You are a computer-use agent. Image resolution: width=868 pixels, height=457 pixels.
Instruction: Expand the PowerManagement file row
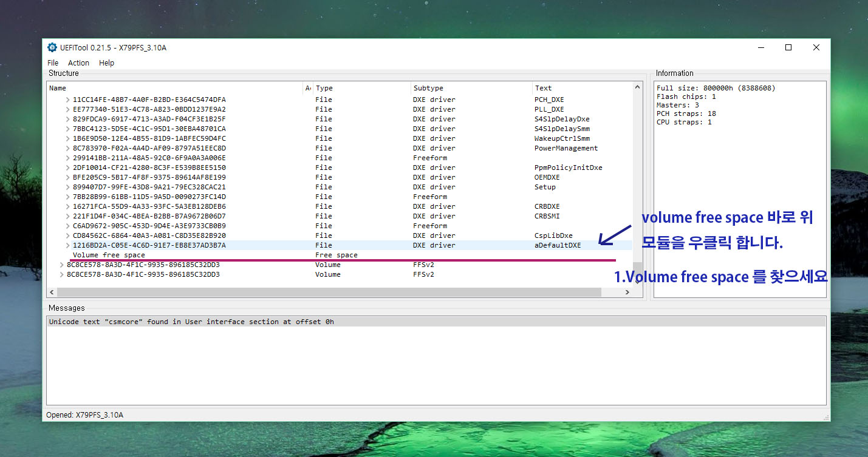pos(68,148)
